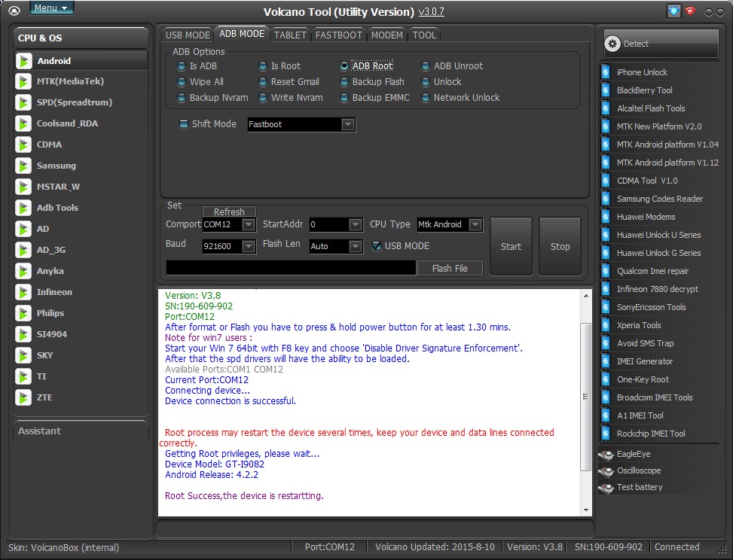This screenshot has height=560, width=733.
Task: Switch to the TABLET tab
Action: (x=290, y=35)
